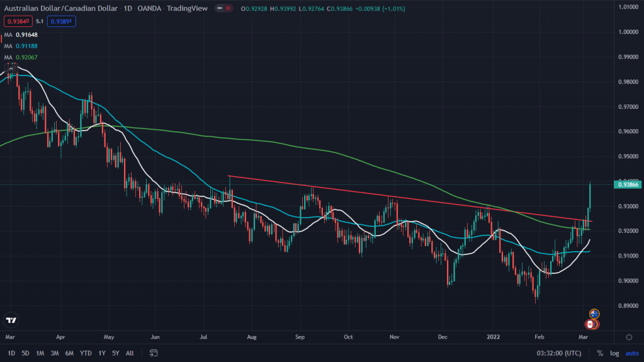Toggle log scale mode
The height and width of the screenshot is (362, 644).
(614, 353)
